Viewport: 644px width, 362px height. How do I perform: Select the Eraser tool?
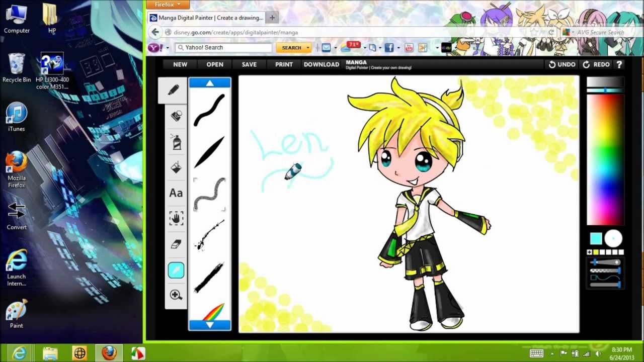coord(176,244)
